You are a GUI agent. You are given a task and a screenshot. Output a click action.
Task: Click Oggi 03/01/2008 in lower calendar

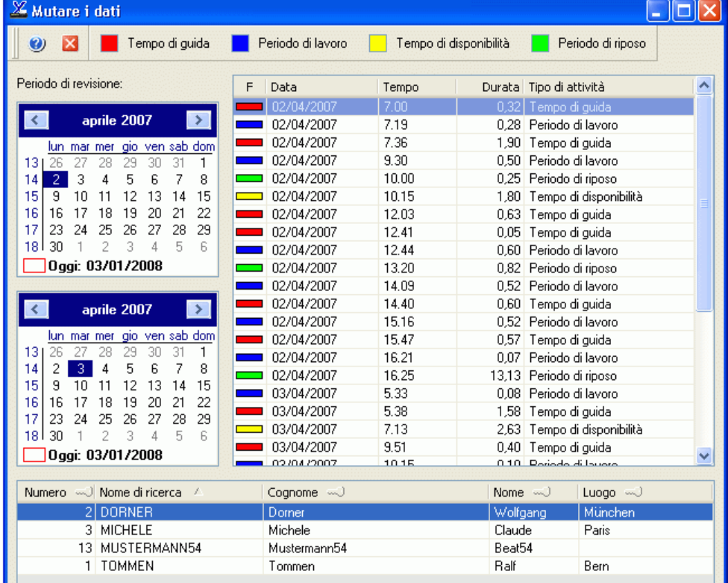(104, 455)
